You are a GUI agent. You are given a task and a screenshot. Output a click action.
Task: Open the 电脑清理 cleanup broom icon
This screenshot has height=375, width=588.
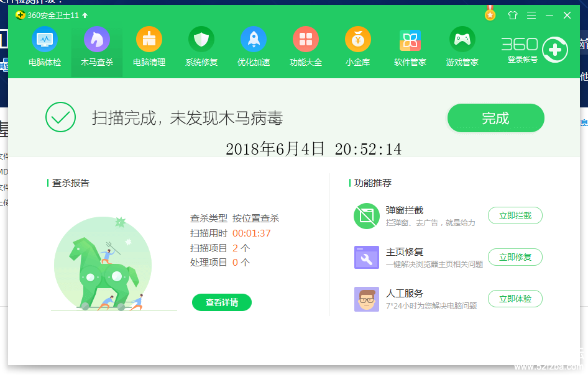149,39
